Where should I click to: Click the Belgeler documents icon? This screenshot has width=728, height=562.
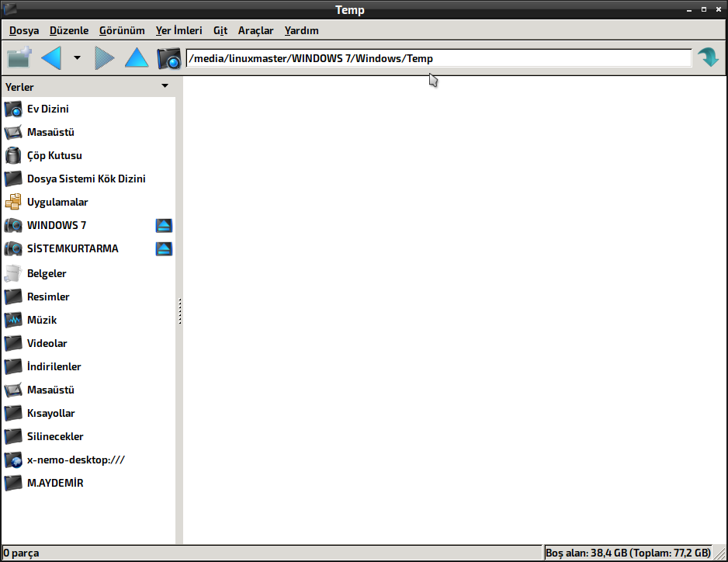[x=13, y=273]
